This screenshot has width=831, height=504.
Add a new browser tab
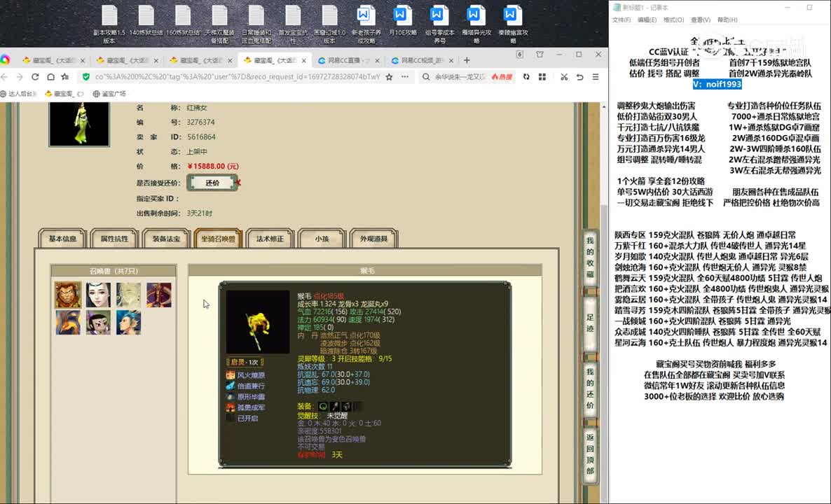[467, 60]
